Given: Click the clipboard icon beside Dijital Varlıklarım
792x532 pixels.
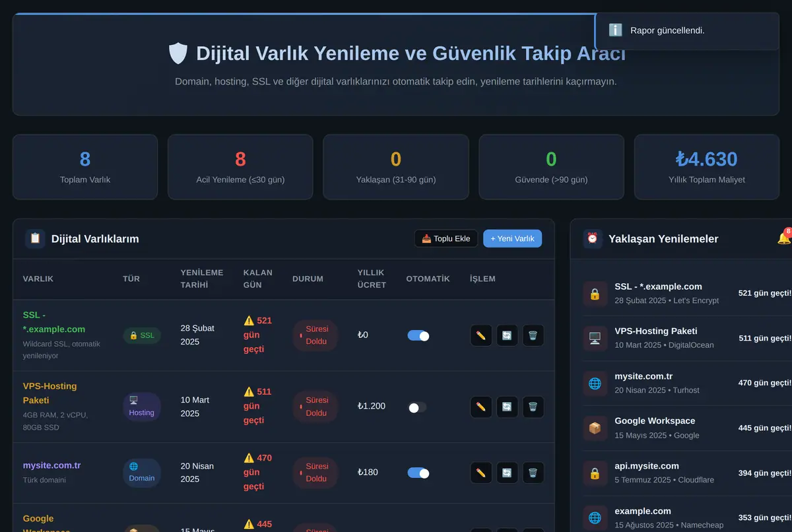Looking at the screenshot, I should [x=35, y=238].
